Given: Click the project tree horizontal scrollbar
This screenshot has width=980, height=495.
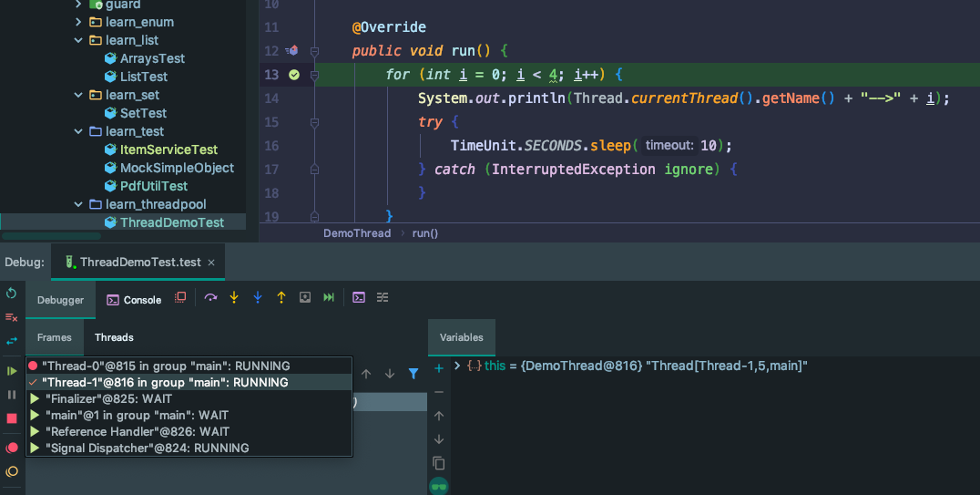Looking at the screenshot, I should 51,236.
